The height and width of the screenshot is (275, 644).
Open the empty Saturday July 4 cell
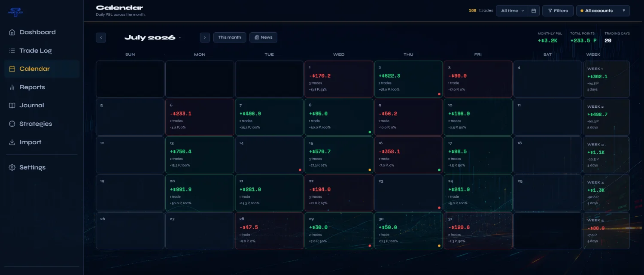547,79
